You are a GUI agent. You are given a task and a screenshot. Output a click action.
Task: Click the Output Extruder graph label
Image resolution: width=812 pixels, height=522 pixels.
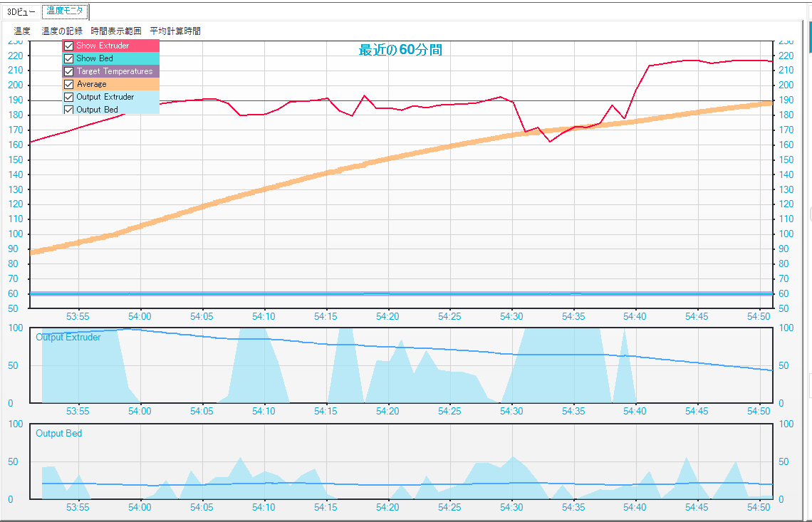[68, 337]
